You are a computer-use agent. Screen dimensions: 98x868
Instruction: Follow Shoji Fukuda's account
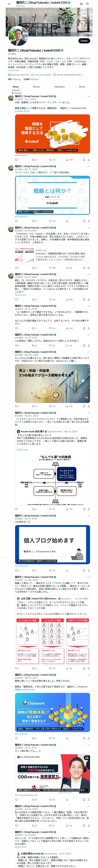tap(84, 41)
